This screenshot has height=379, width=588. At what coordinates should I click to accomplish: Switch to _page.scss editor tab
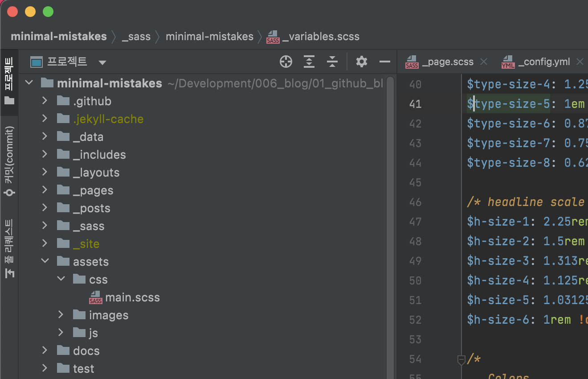(x=447, y=62)
